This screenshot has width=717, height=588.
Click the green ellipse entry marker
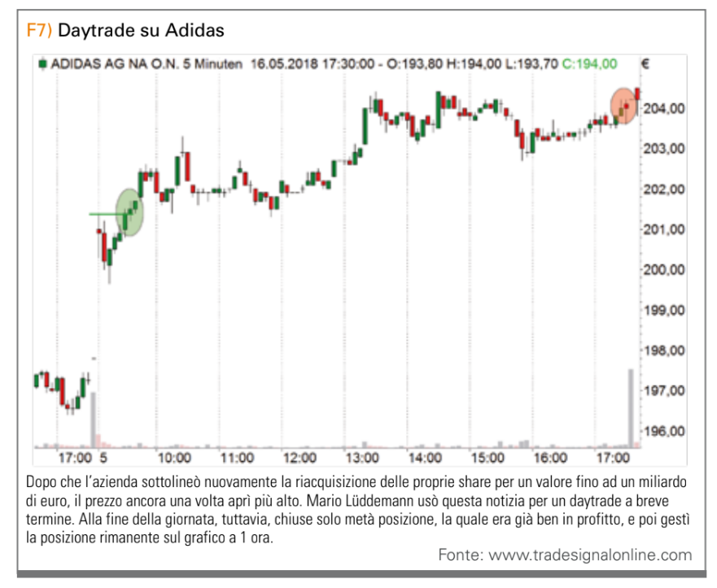[129, 212]
